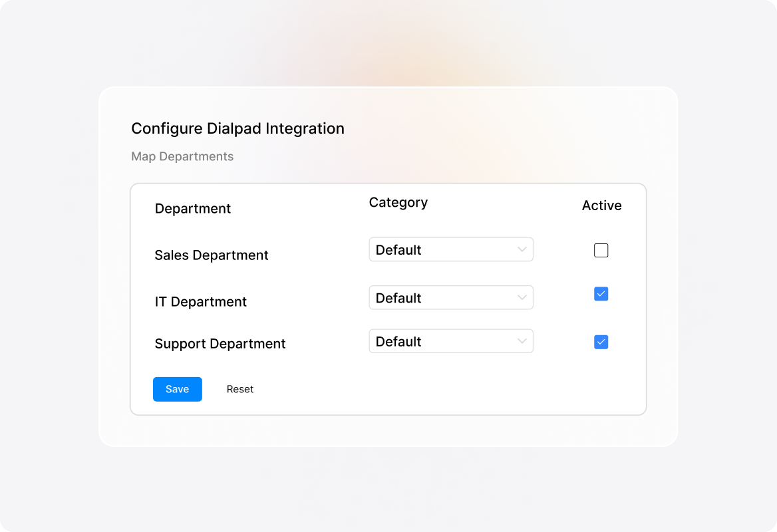Select the Support Department row label
The width and height of the screenshot is (777, 532).
click(x=220, y=344)
